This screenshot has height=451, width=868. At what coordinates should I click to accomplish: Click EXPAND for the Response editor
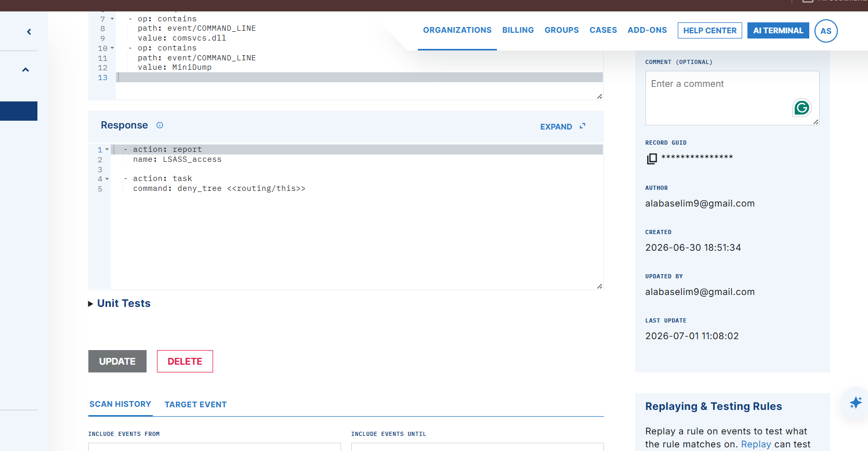[556, 126]
